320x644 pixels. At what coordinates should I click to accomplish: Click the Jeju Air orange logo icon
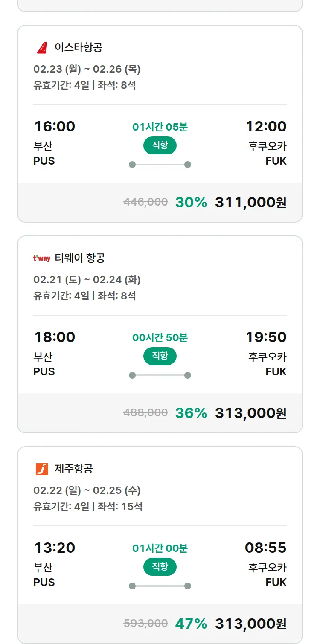tap(42, 469)
